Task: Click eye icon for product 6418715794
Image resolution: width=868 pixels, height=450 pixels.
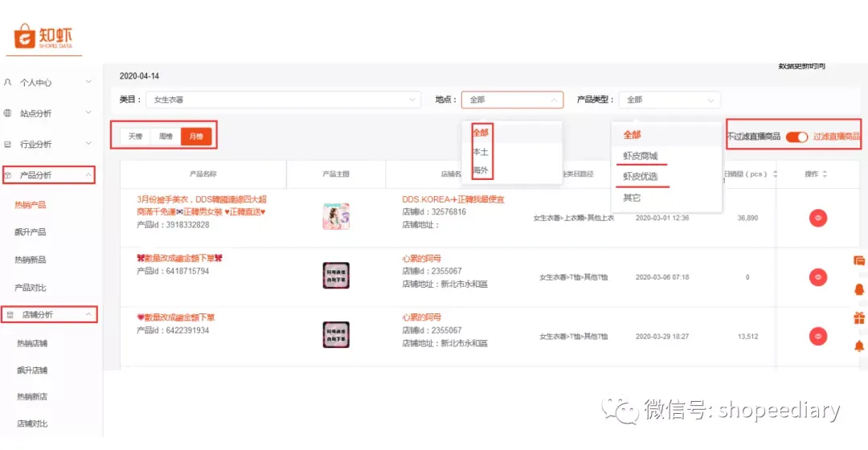Action: pos(817,276)
